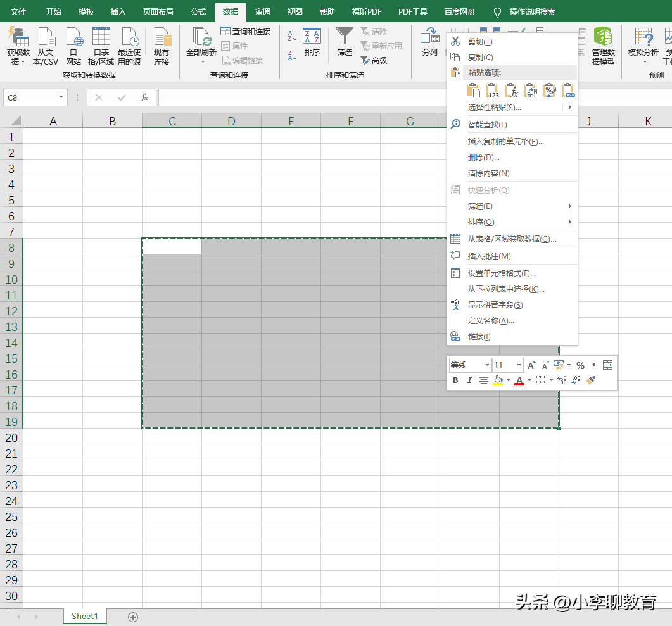Paste normally using first paste option icon

pos(472,91)
